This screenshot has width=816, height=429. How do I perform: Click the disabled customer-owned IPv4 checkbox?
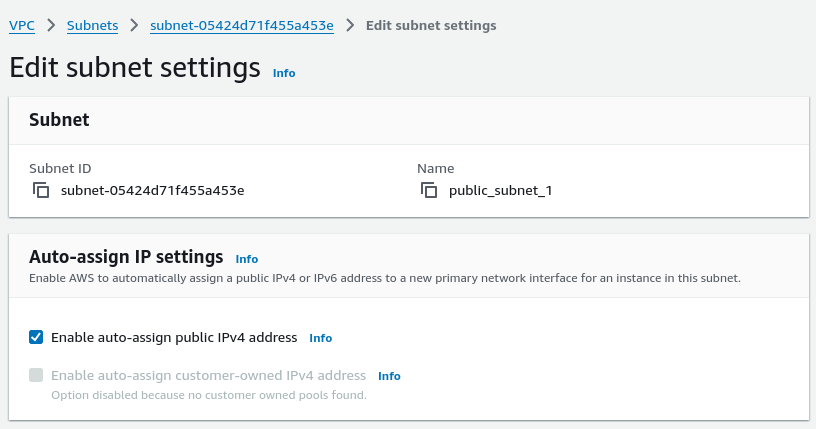tap(36, 375)
